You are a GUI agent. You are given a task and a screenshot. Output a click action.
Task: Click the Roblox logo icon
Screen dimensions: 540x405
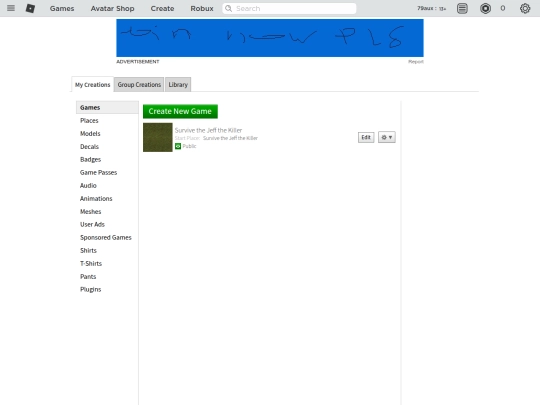tap(30, 8)
